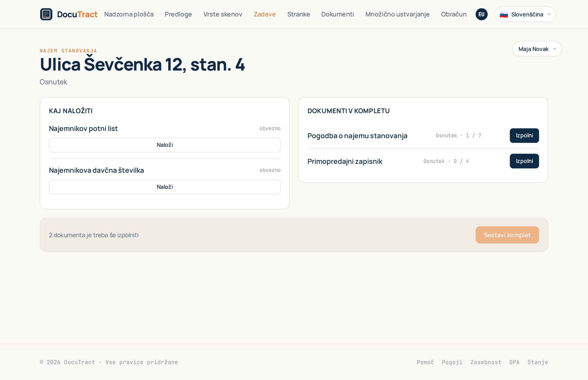Open the Obračun page
Image resolution: width=588 pixels, height=380 pixels.
pyautogui.click(x=454, y=14)
